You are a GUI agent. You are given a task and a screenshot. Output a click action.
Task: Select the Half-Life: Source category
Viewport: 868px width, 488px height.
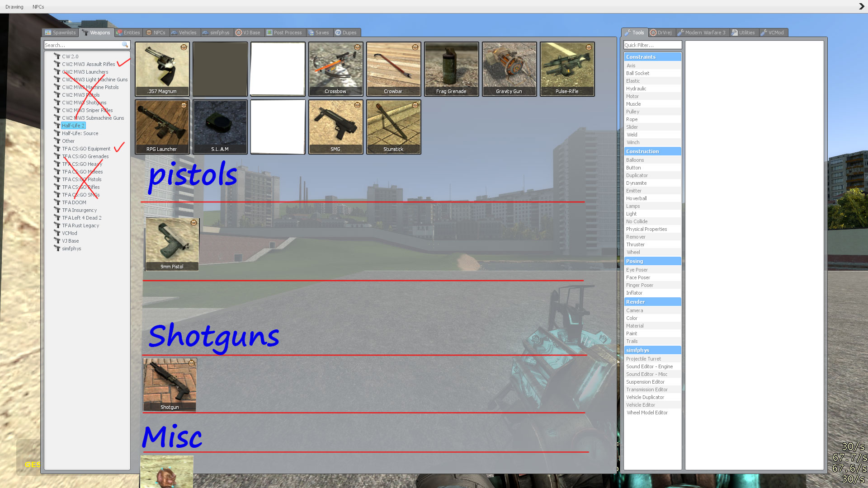click(80, 133)
